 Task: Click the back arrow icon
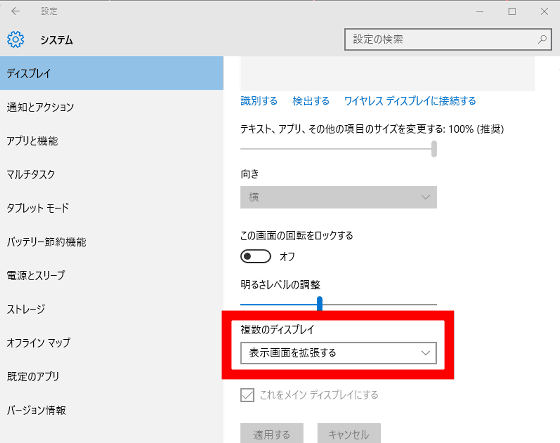[15, 11]
